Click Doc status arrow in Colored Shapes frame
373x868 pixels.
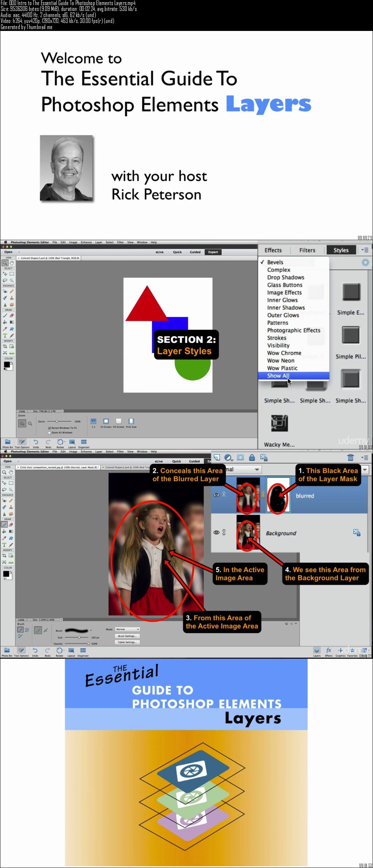pos(62,411)
